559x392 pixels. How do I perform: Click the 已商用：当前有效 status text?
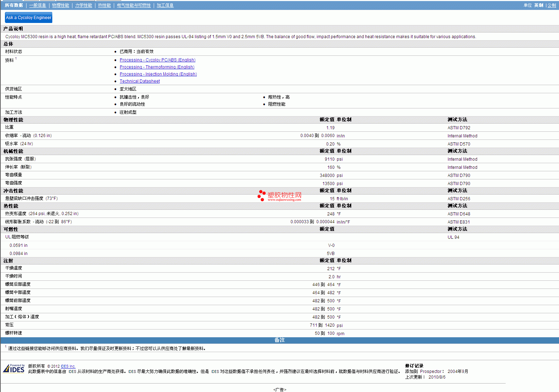click(x=136, y=52)
